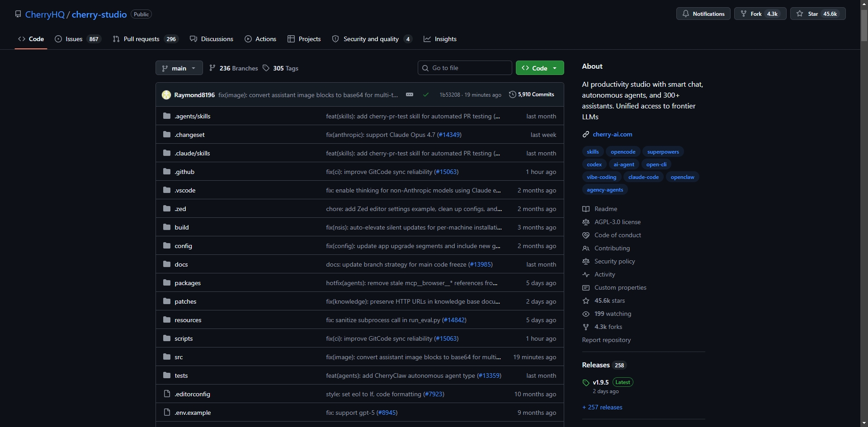This screenshot has height=427, width=868.
Task: Open pull request #14349 link
Action: (x=449, y=135)
